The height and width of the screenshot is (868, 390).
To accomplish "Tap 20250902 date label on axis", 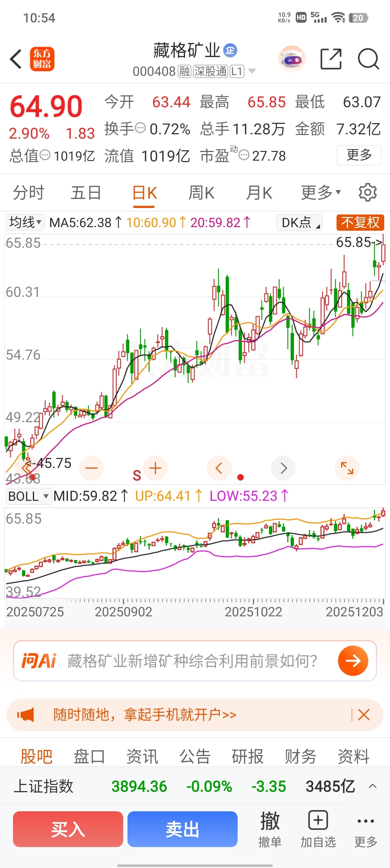I will [123, 612].
